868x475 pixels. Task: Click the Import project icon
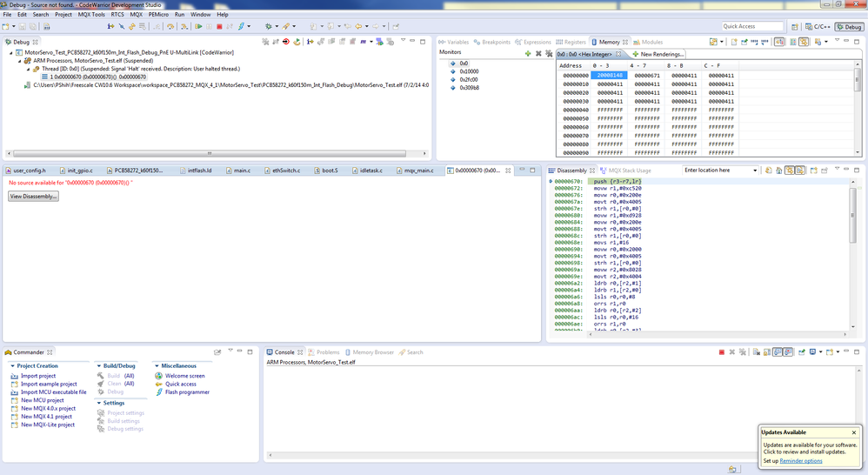click(x=15, y=376)
